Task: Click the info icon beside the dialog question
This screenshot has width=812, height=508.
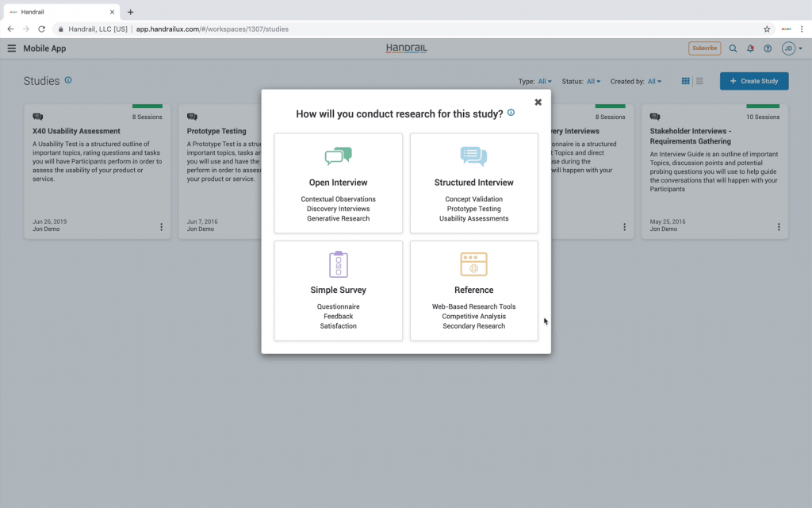Action: (x=511, y=113)
